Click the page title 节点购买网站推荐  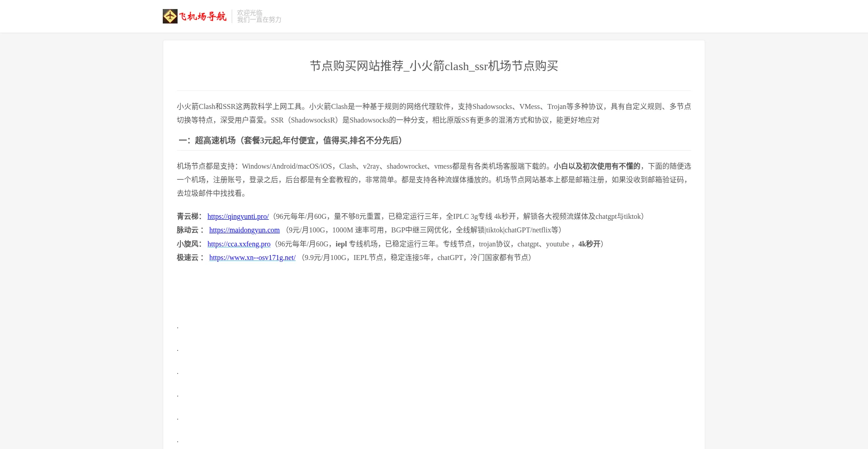434,66
